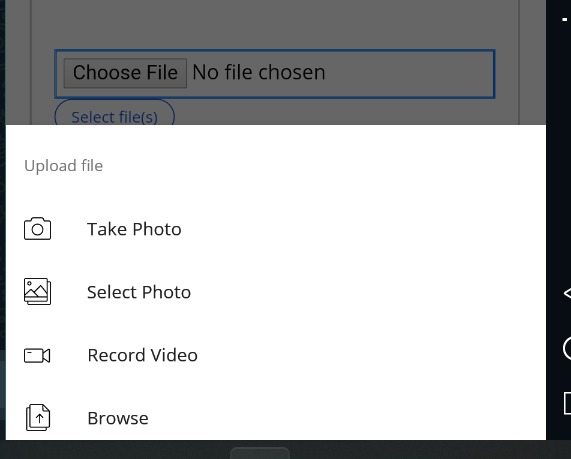Tap the Android home circle button

click(567, 349)
